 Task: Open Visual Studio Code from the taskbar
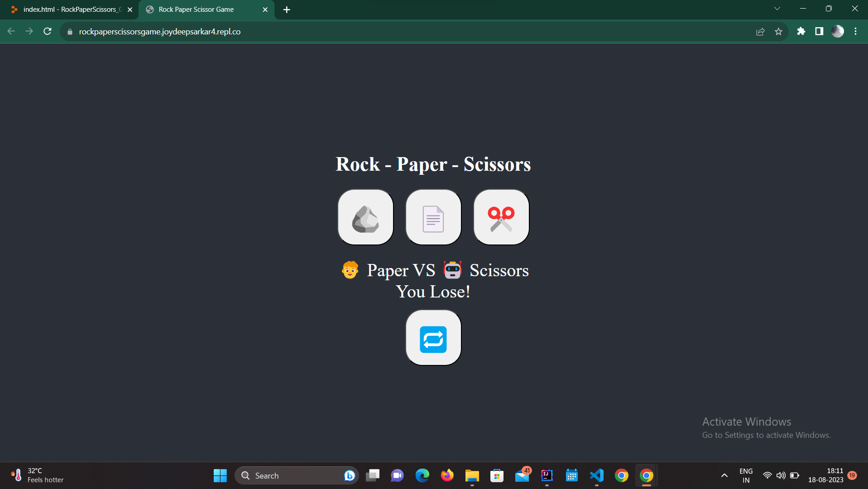596,475
